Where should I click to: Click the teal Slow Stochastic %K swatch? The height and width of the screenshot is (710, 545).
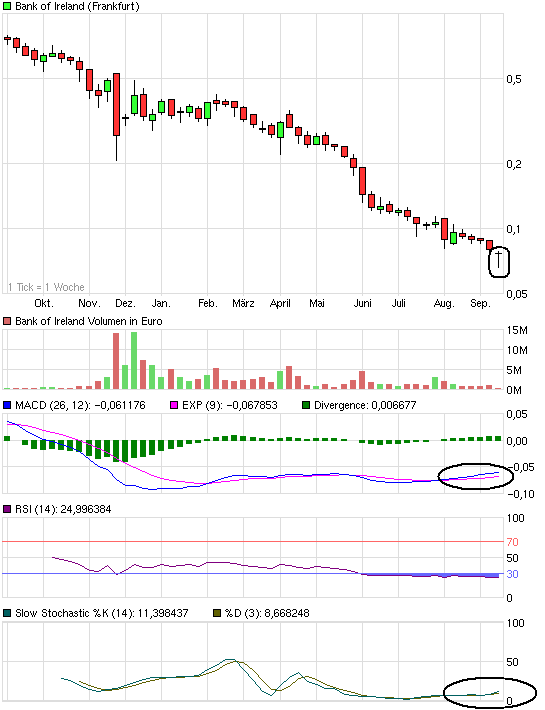pyautogui.click(x=7, y=613)
